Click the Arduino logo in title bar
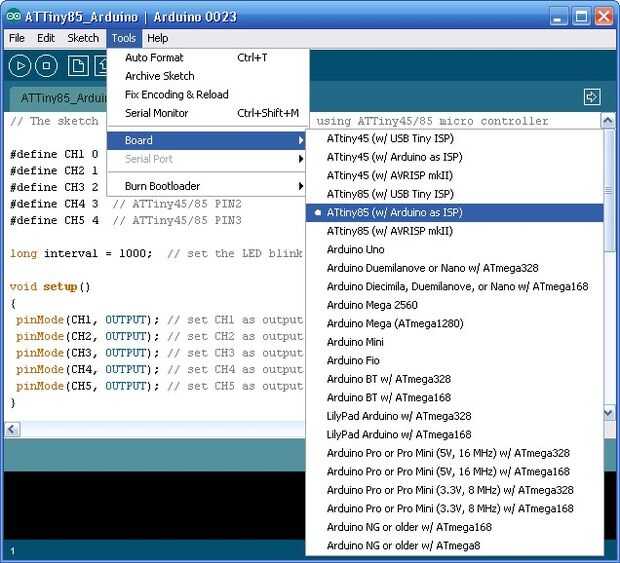 click(13, 16)
